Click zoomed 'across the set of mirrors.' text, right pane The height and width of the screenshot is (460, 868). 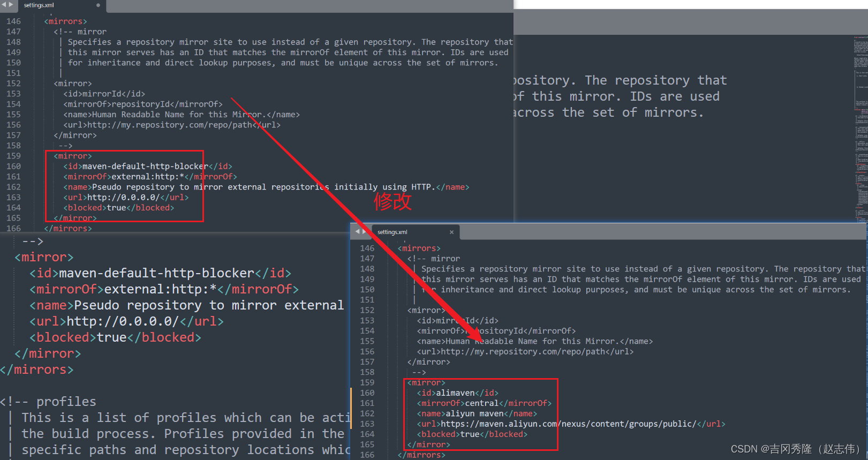[609, 112]
